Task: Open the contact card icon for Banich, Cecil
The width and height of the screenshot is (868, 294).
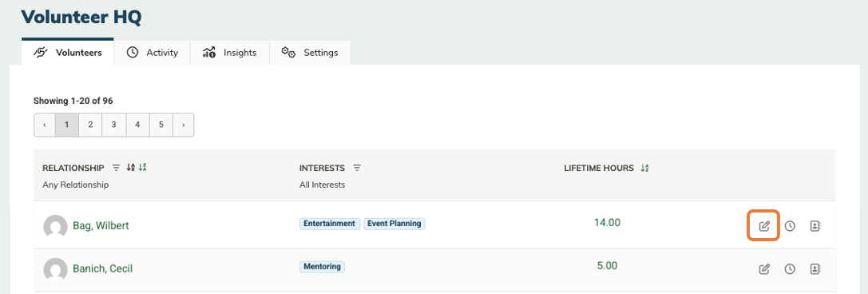Action: click(814, 269)
